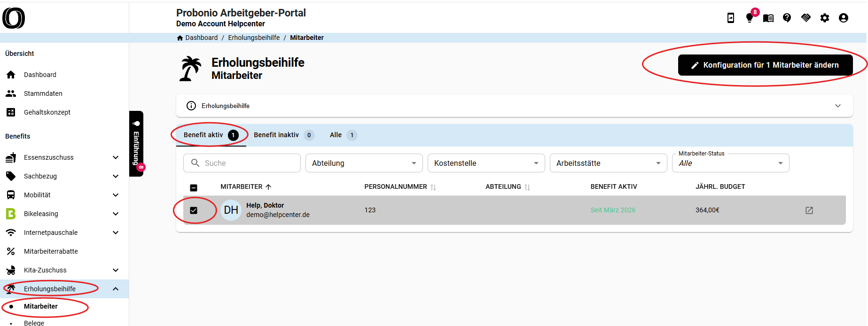The width and height of the screenshot is (868, 326).
Task: Expand the Erholungsbeihilfe info panel chevron
Action: point(838,106)
